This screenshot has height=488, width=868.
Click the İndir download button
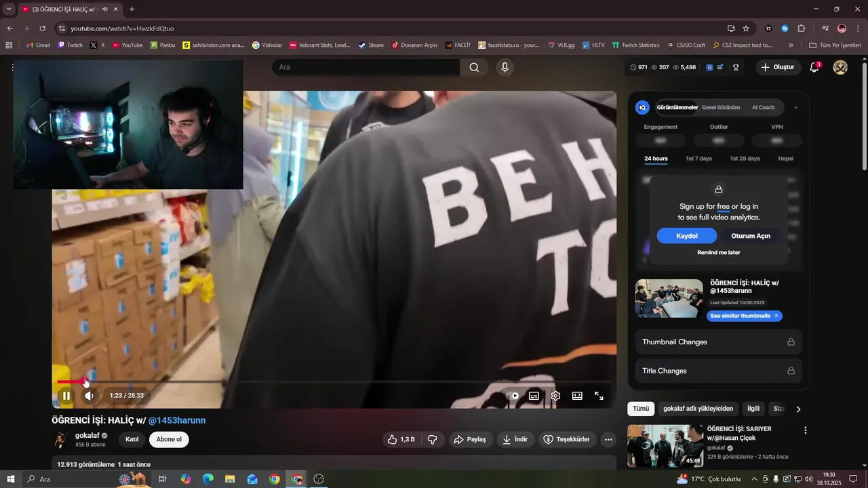pyautogui.click(x=515, y=439)
